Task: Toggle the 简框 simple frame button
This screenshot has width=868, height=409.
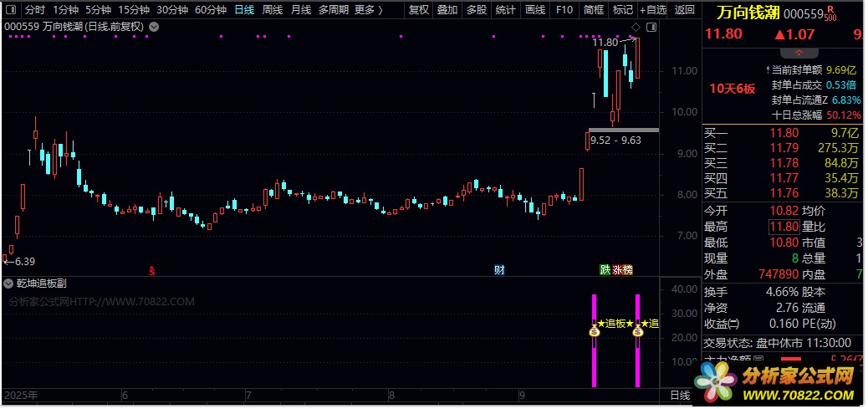Action: tap(594, 10)
